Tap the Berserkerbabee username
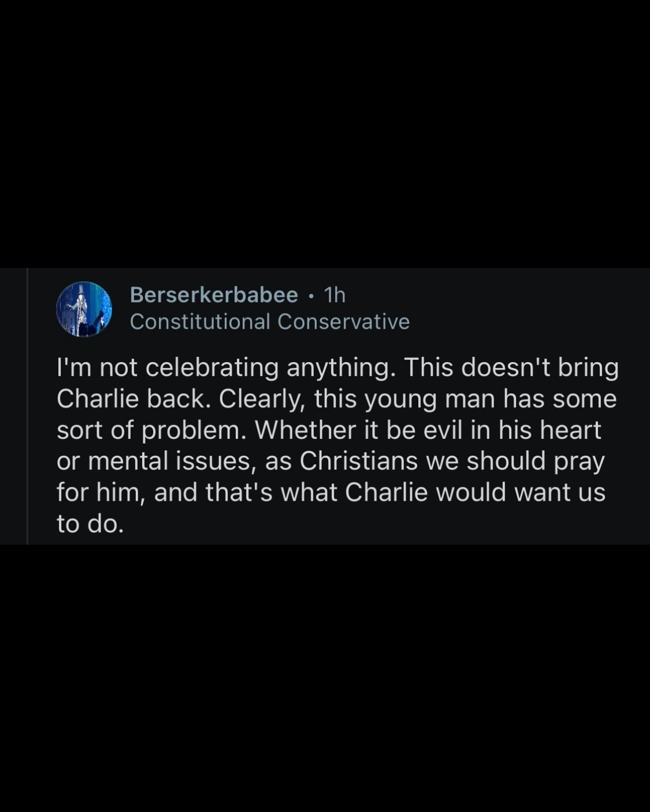Screen dimensions: 650x812 coord(214,295)
